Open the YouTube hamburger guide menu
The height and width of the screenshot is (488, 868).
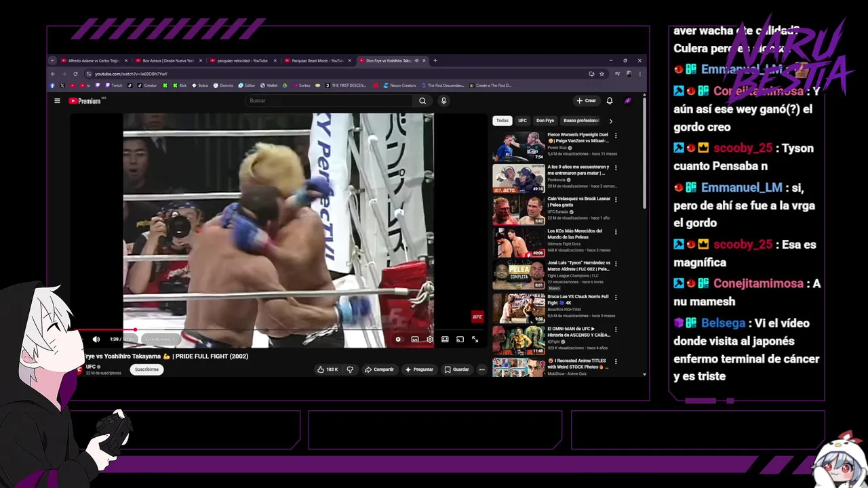[x=57, y=101]
